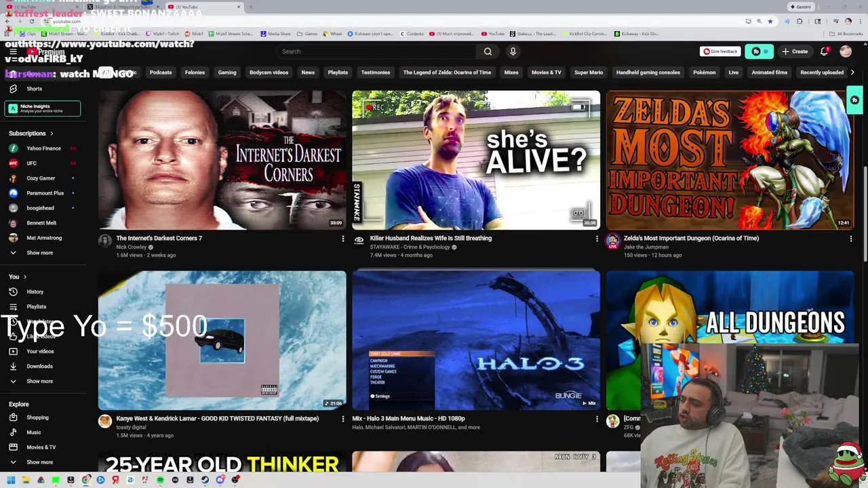Focus the YouTube Search input field

coord(377,52)
